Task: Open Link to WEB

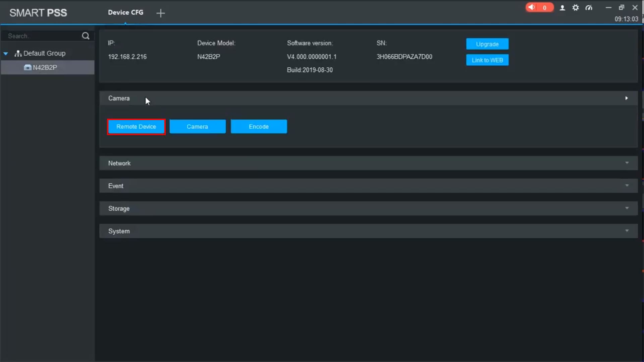Action: click(x=487, y=60)
